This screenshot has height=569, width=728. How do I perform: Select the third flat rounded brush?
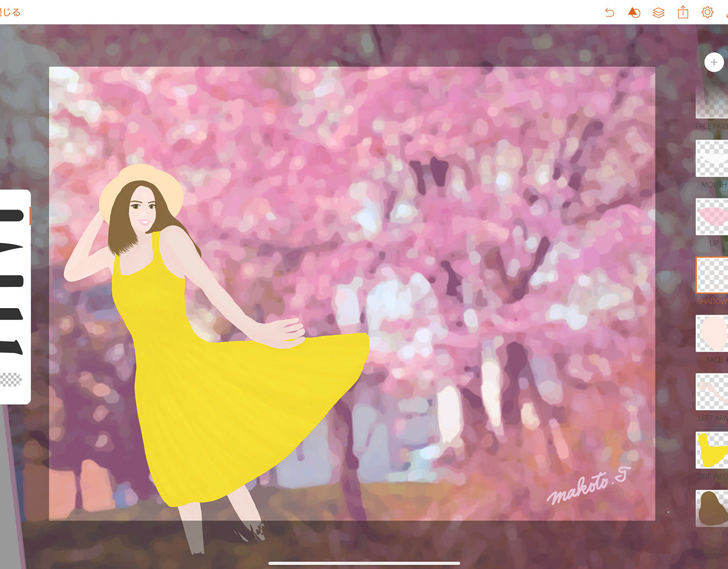coord(12,281)
